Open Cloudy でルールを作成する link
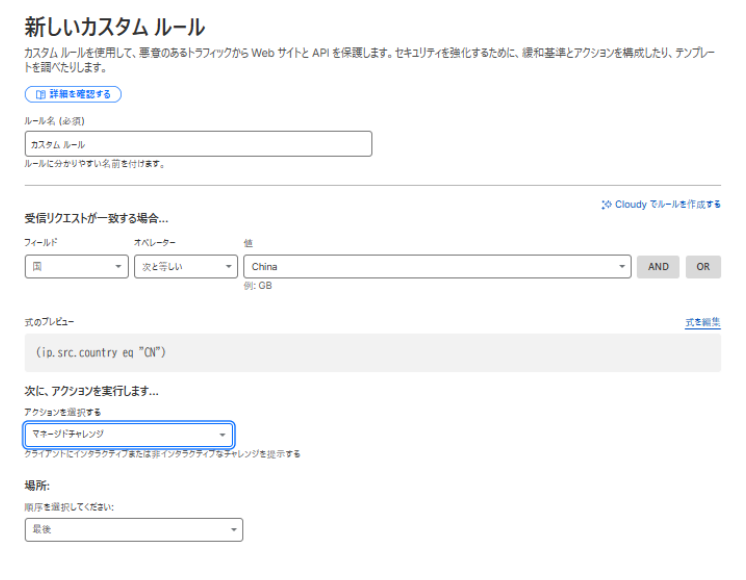This screenshot has height=580, width=746. [666, 204]
